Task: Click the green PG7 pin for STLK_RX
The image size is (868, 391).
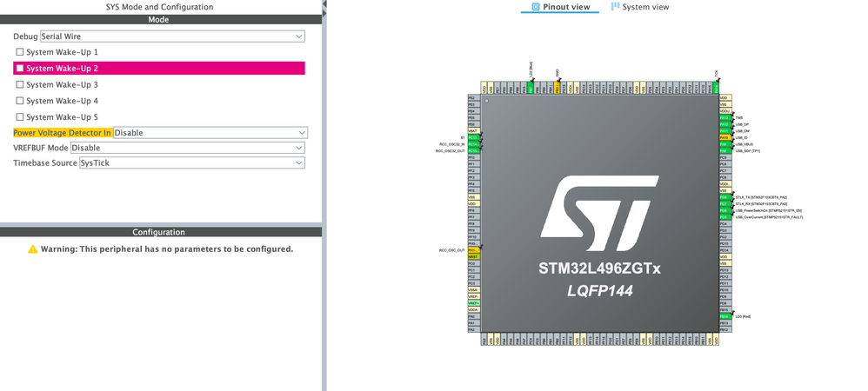Action: tap(725, 203)
